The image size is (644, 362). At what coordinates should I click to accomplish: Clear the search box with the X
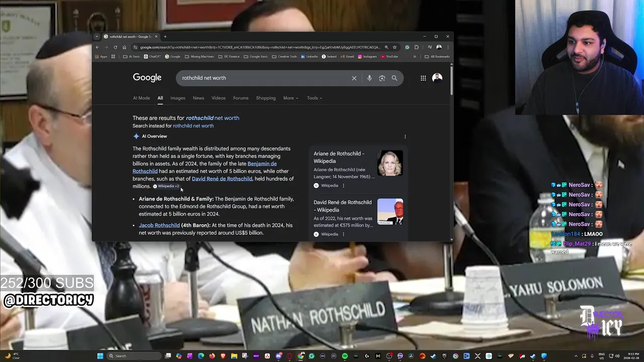354,78
